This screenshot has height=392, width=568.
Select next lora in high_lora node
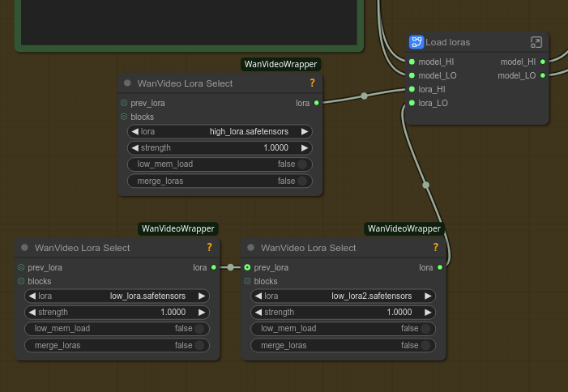pos(305,131)
